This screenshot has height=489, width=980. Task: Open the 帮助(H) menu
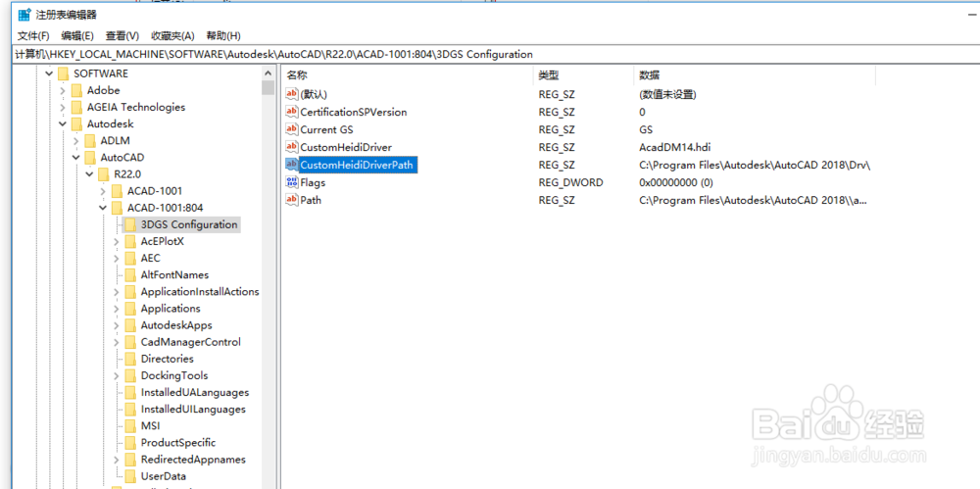coord(223,35)
